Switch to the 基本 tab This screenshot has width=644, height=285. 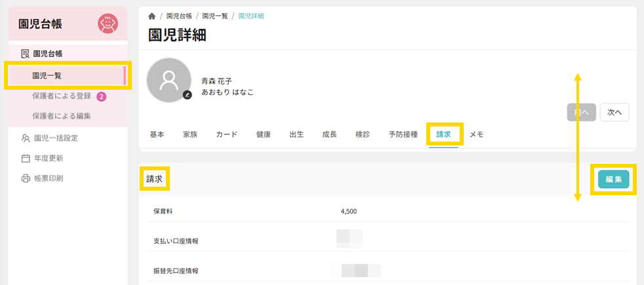pos(157,134)
